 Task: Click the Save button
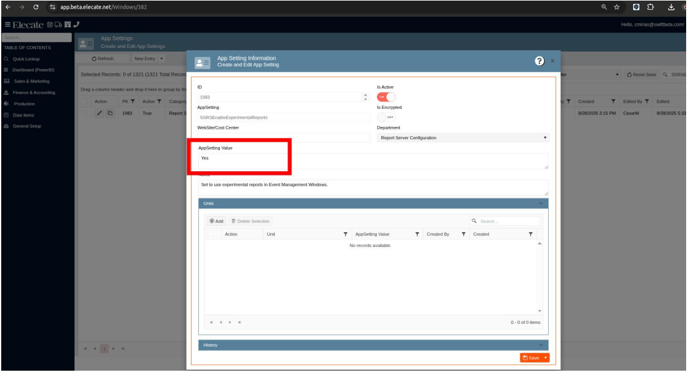531,358
